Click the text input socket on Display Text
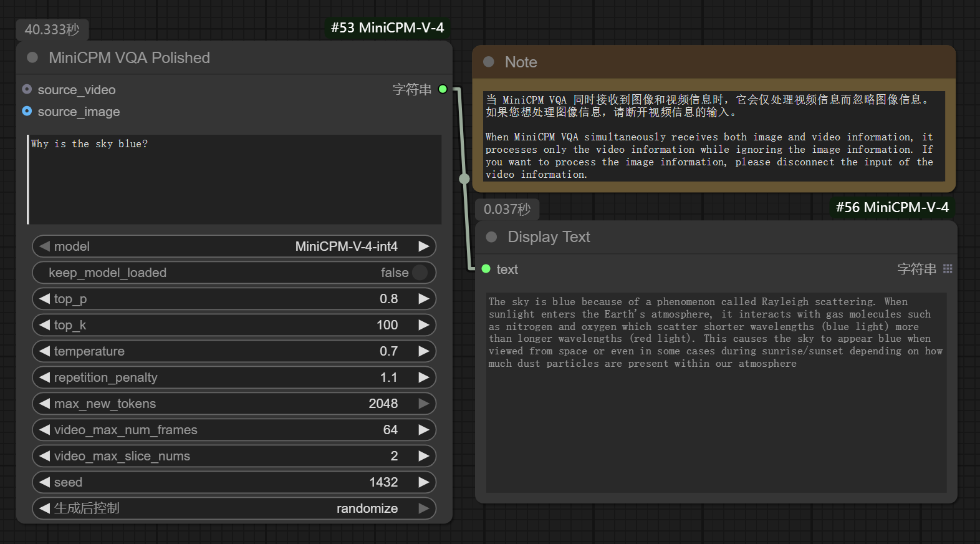Viewport: 980px width, 544px height. [x=486, y=269]
